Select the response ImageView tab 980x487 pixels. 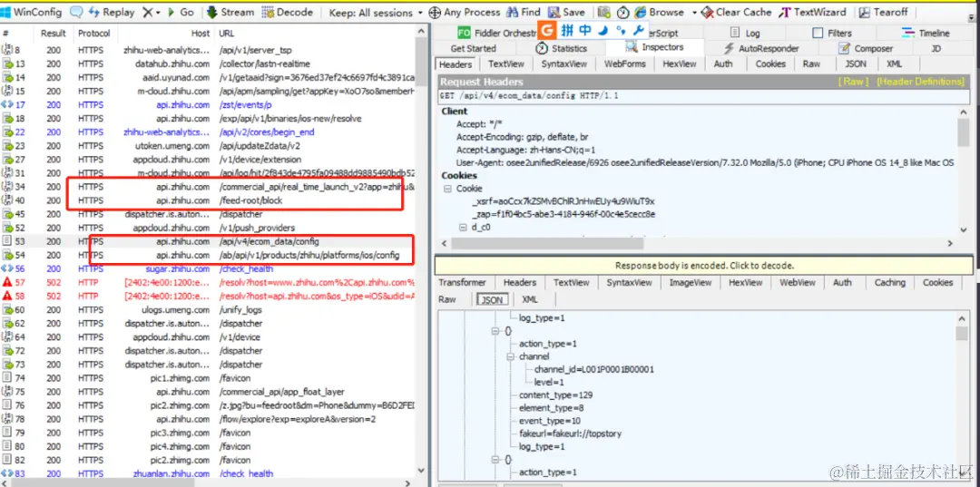691,283
